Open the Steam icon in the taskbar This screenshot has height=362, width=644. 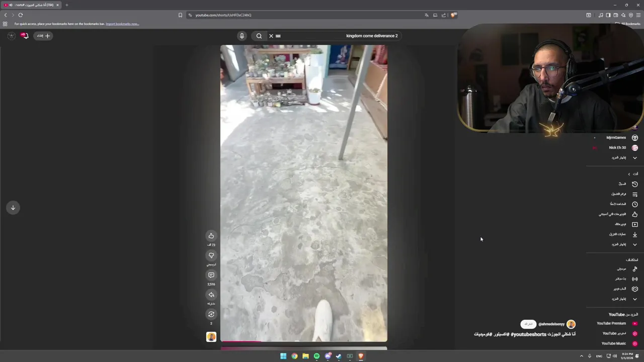[339, 356]
